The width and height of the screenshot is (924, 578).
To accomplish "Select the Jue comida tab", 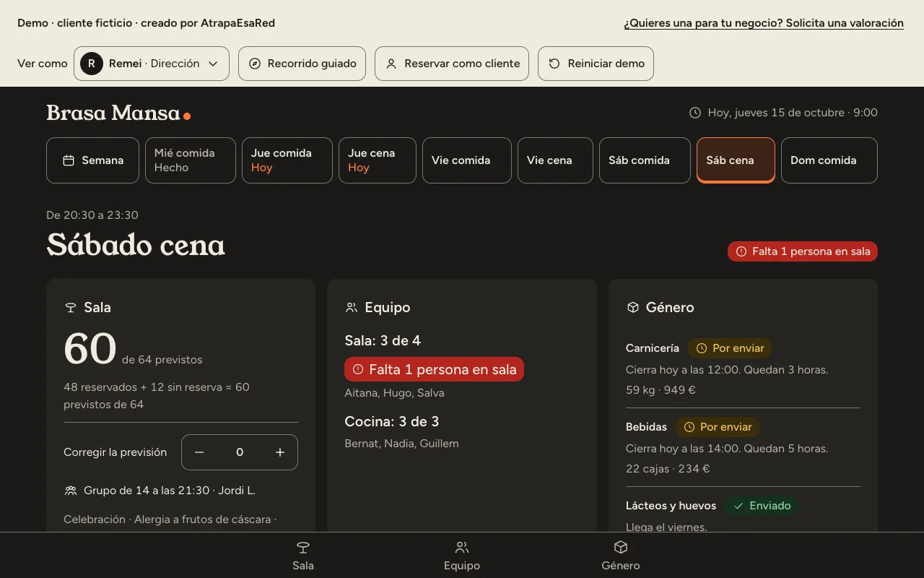I will (287, 160).
